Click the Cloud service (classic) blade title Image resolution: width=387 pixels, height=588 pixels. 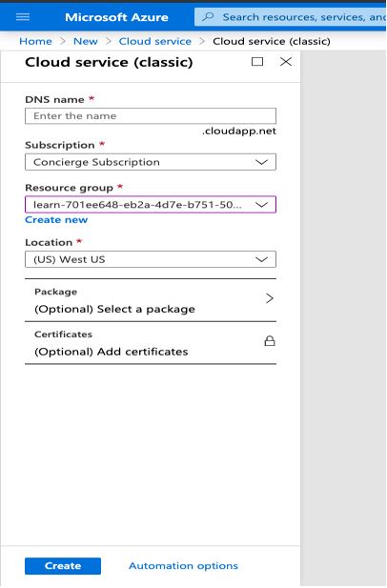(x=109, y=62)
